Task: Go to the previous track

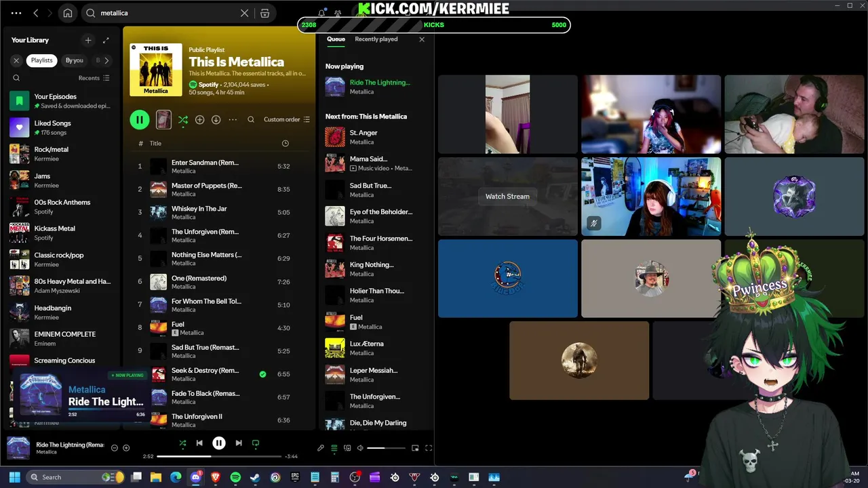Action: [199, 443]
